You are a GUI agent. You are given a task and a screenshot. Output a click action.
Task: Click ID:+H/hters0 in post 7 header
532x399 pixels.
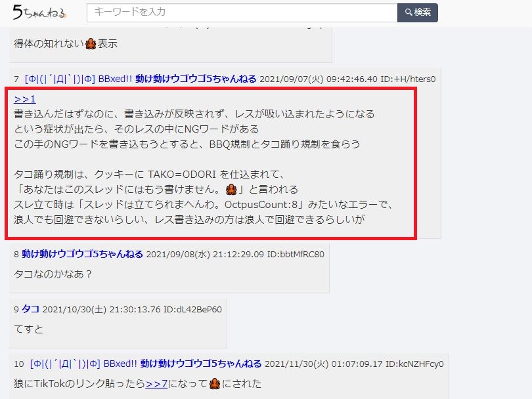click(408, 79)
